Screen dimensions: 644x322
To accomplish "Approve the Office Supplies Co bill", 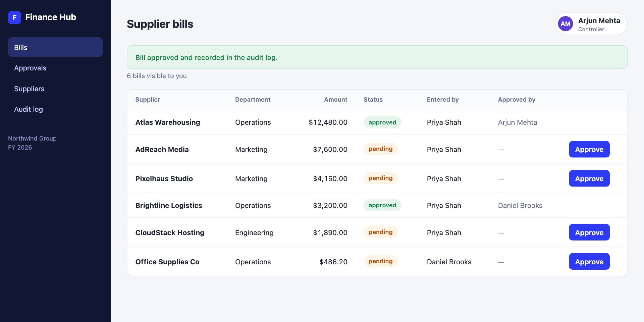I will (x=589, y=262).
